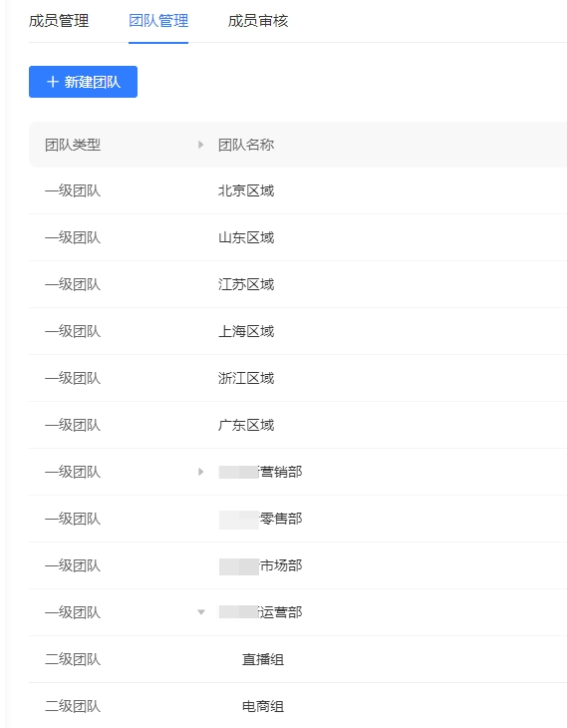The image size is (567, 728).
Task: Select the 北京区域 team row
Action: tap(298, 190)
